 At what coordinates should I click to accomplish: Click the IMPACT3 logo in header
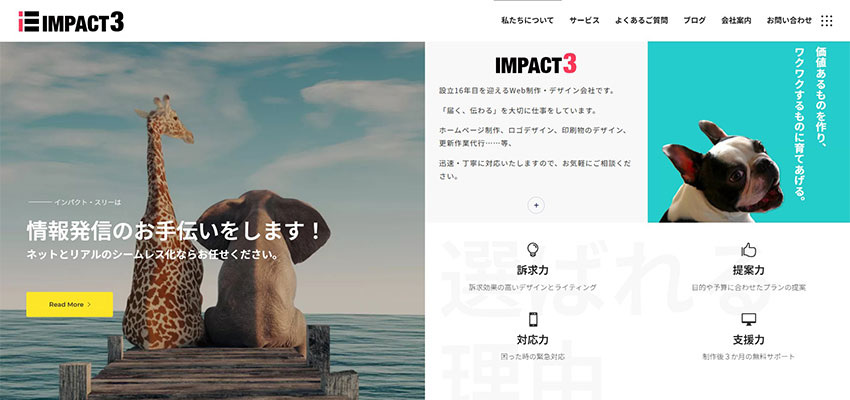[x=71, y=22]
